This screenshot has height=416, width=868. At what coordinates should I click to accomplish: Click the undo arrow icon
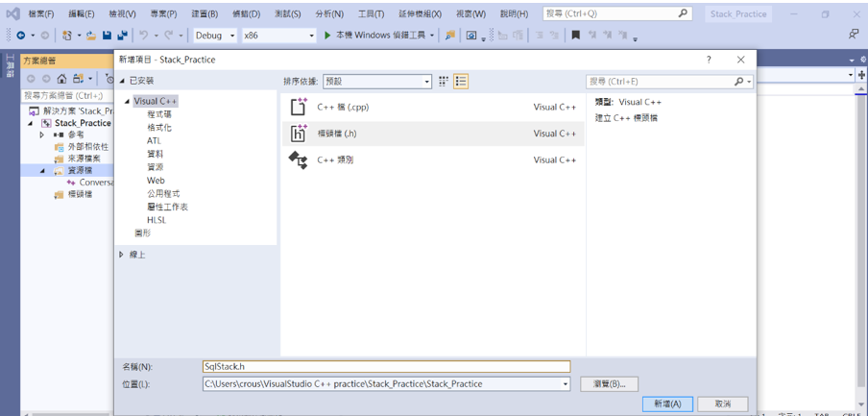(144, 36)
